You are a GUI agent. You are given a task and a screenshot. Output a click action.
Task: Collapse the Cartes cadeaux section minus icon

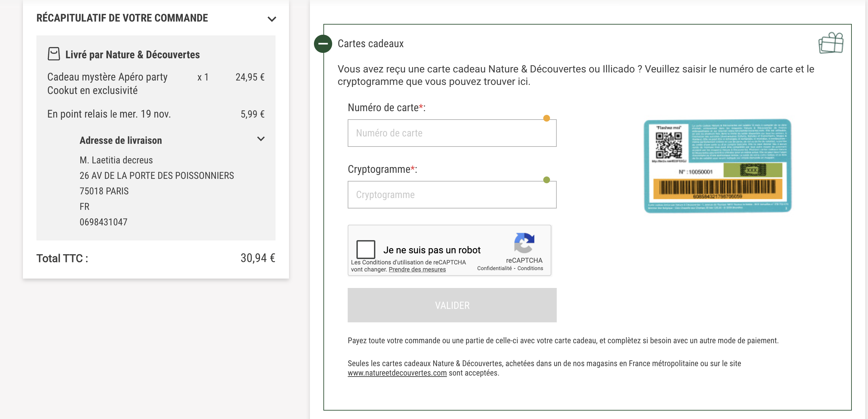tap(323, 44)
